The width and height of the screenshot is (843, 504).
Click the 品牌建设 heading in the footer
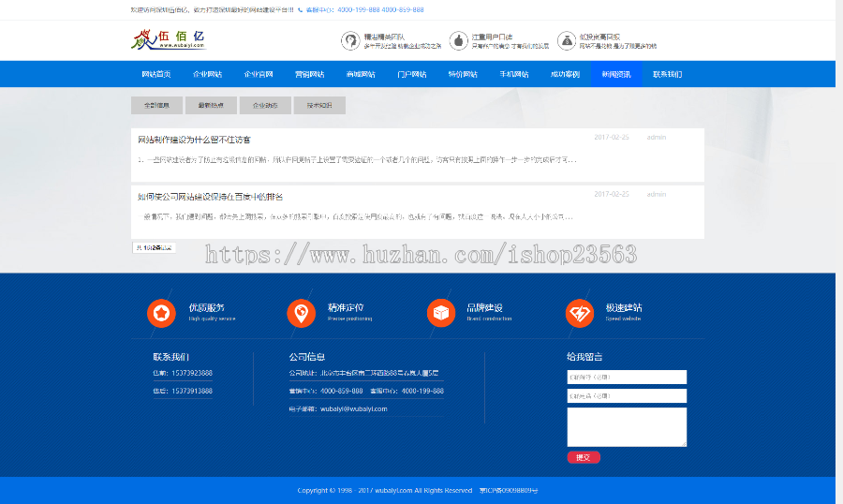[485, 307]
